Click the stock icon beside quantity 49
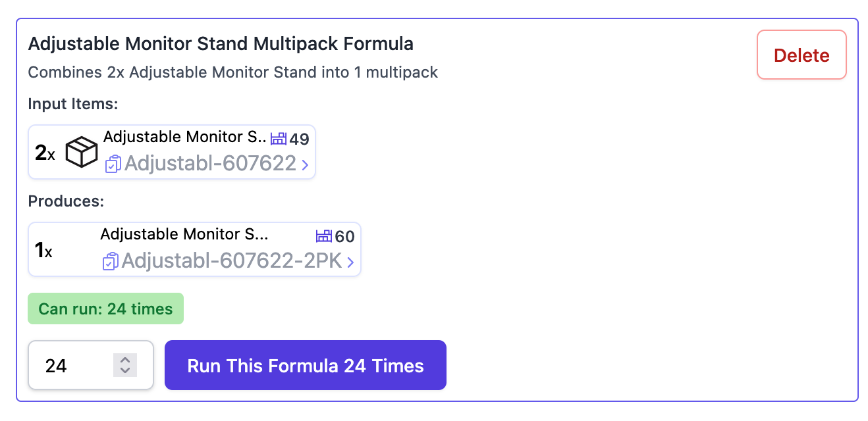The image size is (868, 421). (279, 139)
